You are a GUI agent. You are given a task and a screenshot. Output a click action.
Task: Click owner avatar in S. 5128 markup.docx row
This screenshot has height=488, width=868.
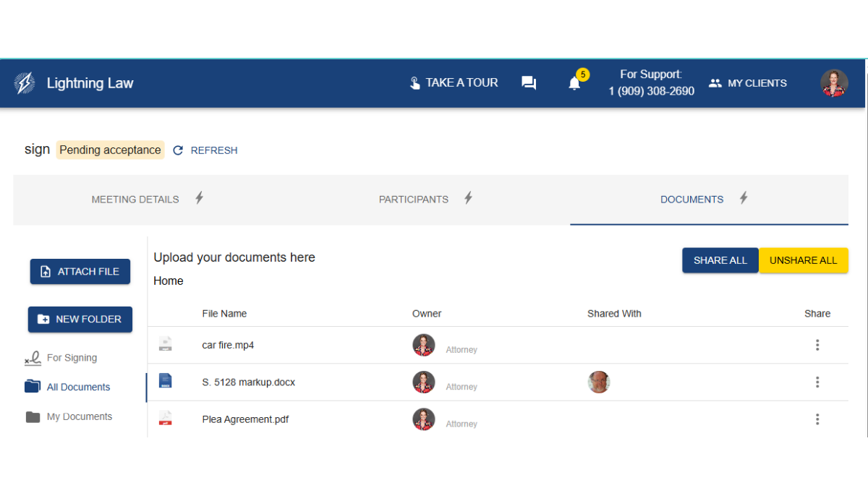(x=424, y=382)
